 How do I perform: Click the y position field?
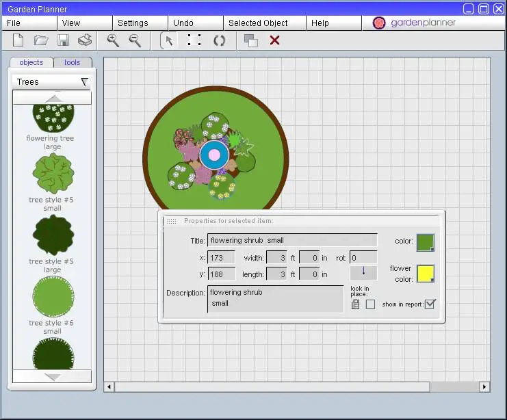[221, 274]
